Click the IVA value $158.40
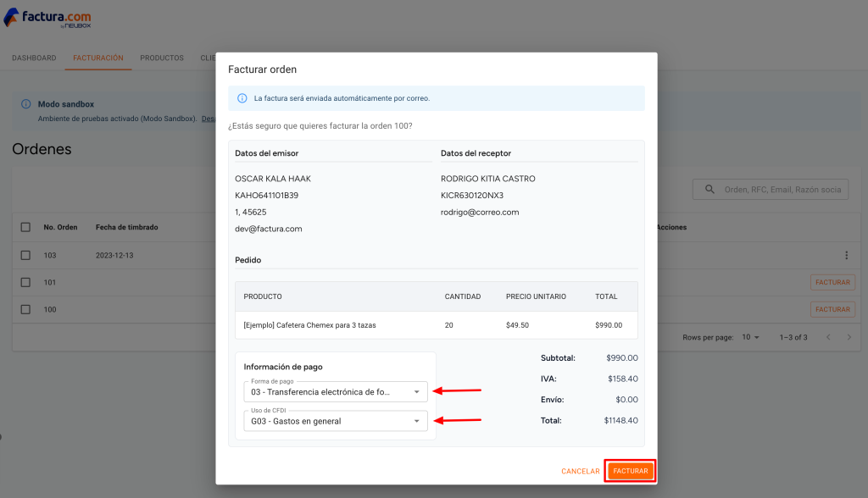This screenshot has width=868, height=498. (x=623, y=379)
